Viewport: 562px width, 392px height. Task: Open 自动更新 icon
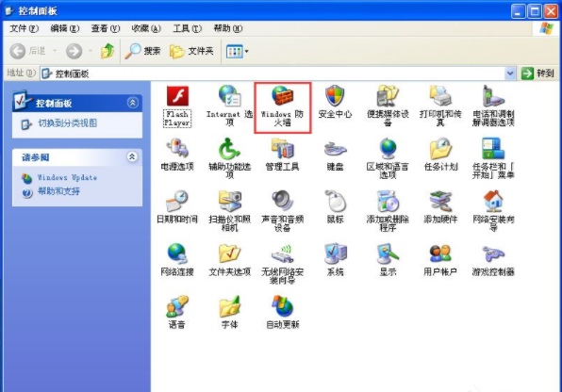tap(283, 306)
